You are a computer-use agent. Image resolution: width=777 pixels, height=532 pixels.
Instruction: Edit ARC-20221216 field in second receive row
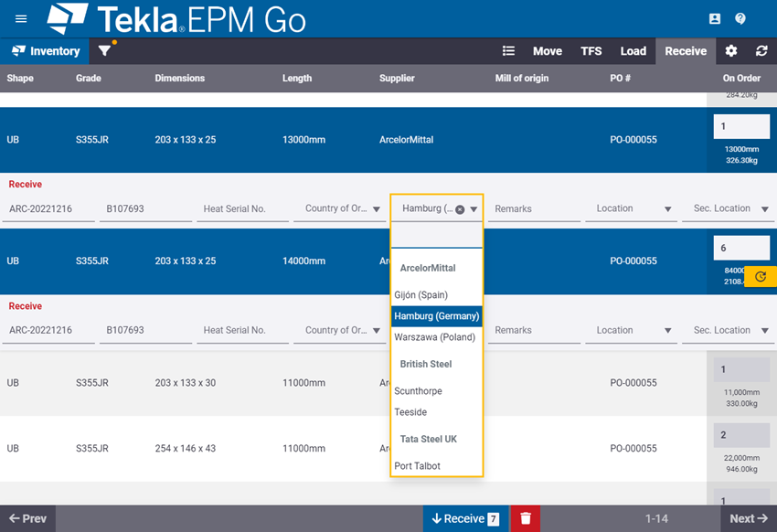coord(48,330)
